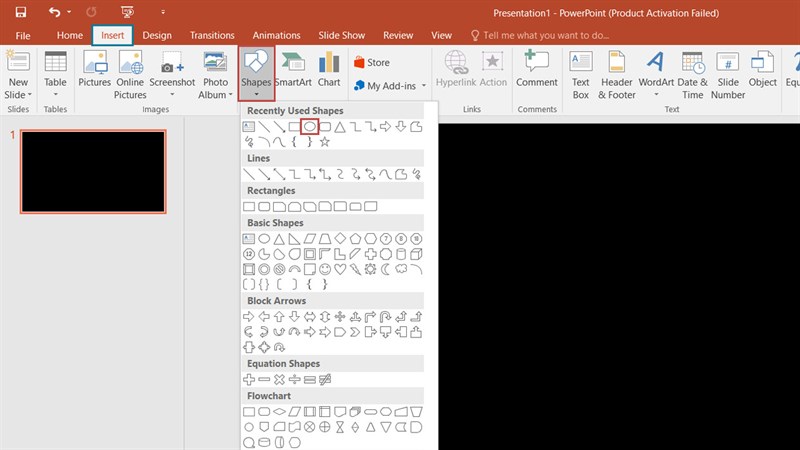Insert a Comment

(536, 69)
